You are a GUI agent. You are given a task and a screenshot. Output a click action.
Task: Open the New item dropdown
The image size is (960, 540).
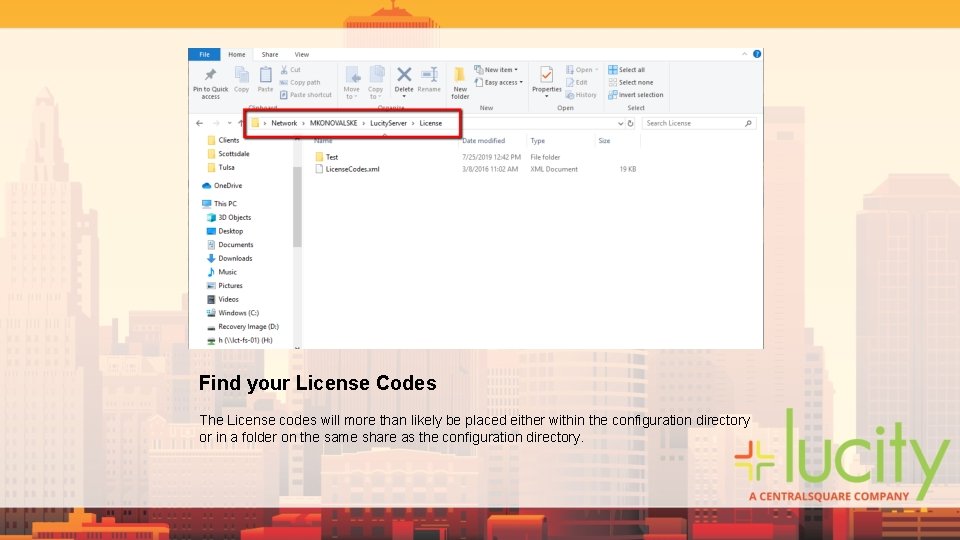pos(496,70)
